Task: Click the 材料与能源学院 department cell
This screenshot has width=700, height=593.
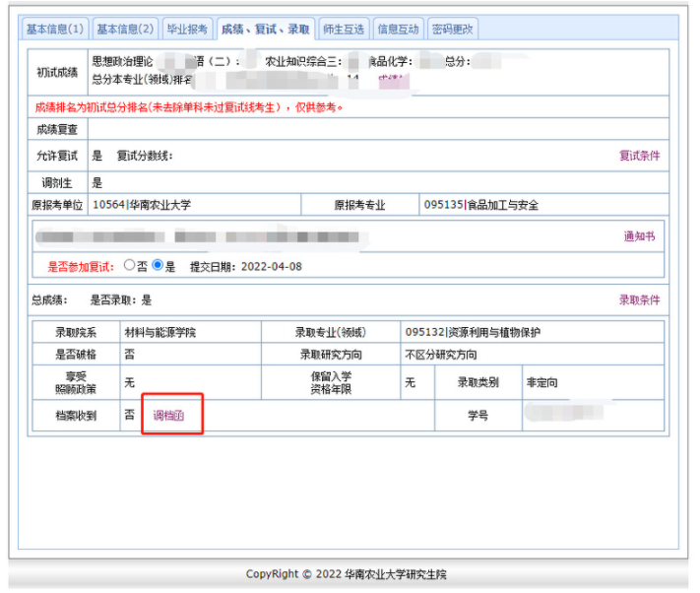Action: pos(159,332)
